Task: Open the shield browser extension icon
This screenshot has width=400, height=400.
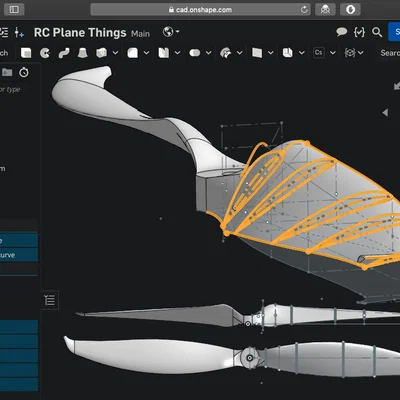Action: (350, 9)
